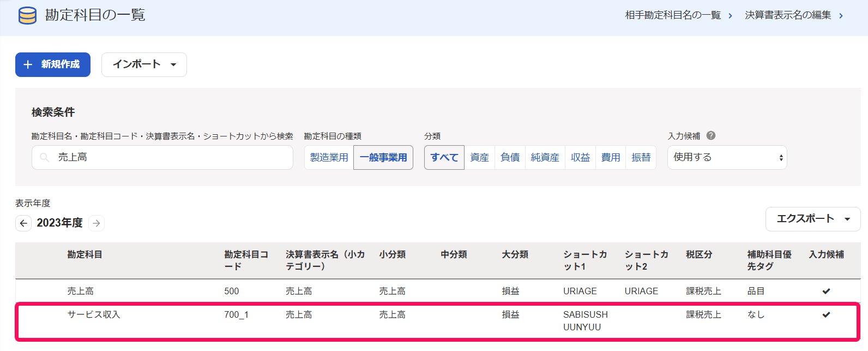
Task: Click なし tag in the サービス収入 row
Action: (x=756, y=314)
